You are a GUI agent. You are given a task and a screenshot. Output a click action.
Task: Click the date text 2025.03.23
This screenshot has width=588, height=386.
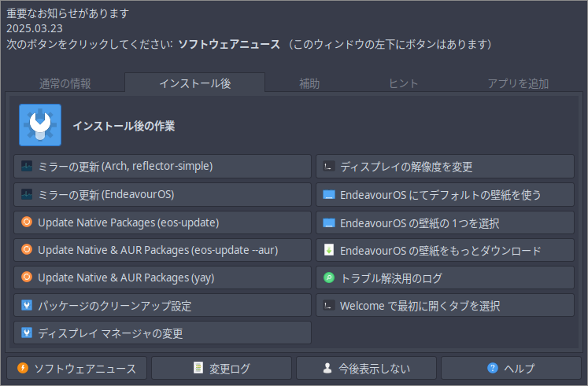pos(35,28)
